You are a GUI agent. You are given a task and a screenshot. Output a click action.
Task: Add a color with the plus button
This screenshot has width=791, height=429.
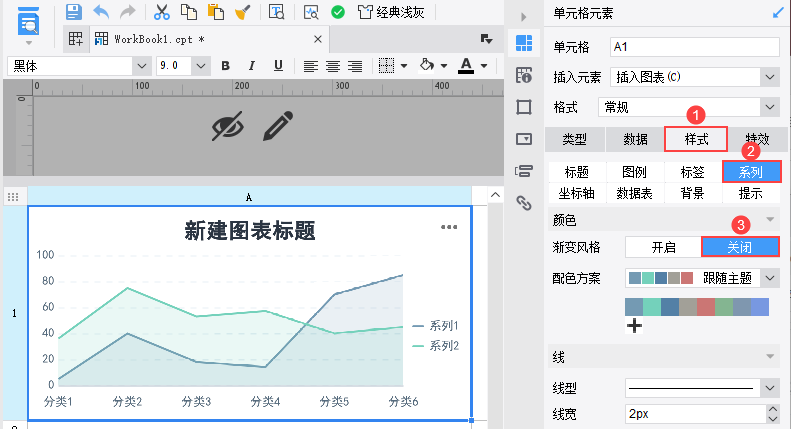[x=634, y=326]
